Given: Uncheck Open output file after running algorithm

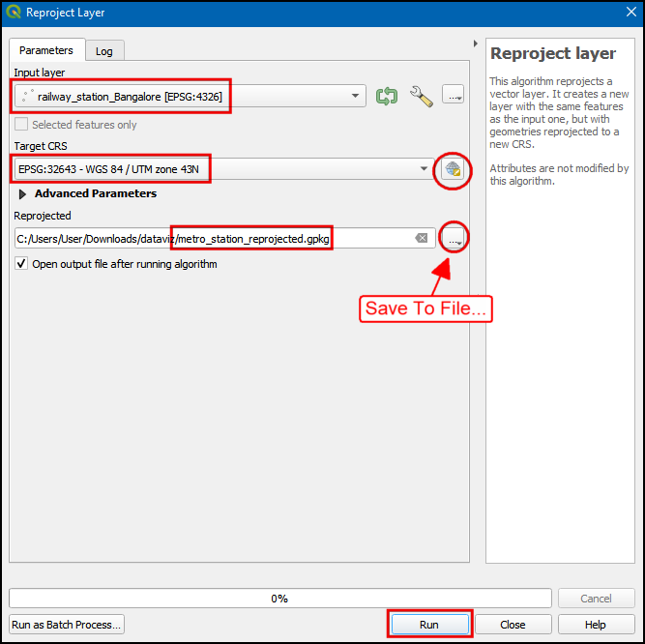Looking at the screenshot, I should pos(21,264).
